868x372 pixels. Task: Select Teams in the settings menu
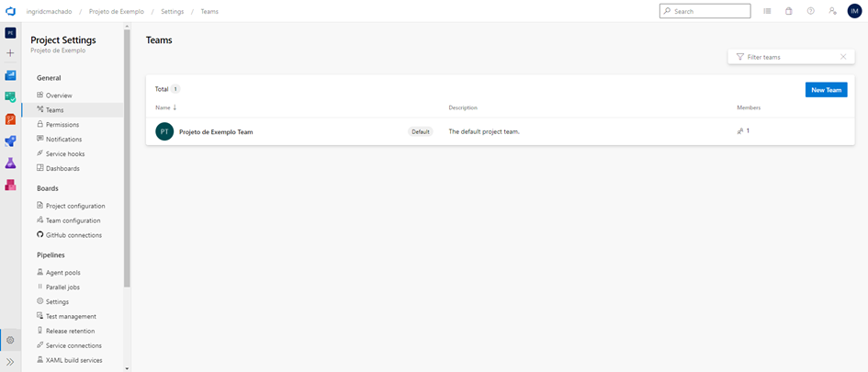[x=73, y=110]
